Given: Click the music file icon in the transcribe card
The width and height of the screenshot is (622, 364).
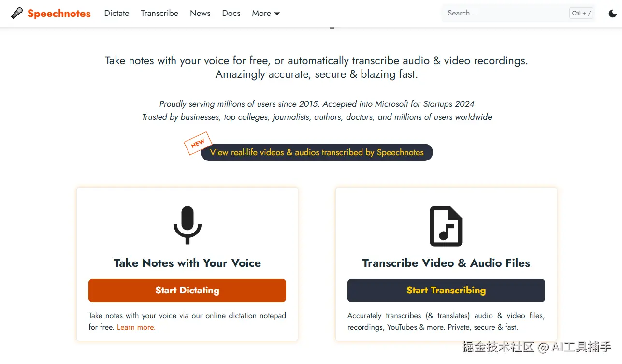Looking at the screenshot, I should pyautogui.click(x=446, y=226).
